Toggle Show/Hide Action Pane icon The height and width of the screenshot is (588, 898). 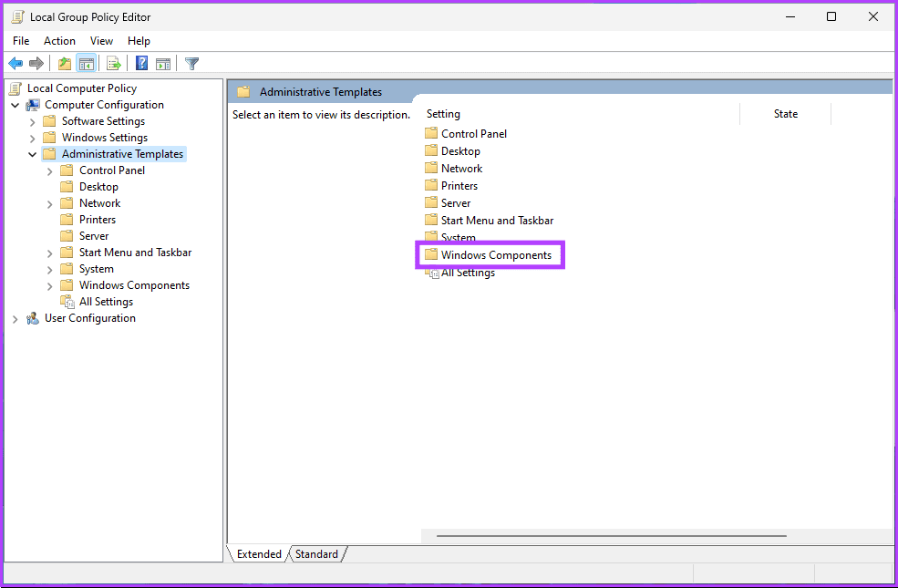pos(163,63)
